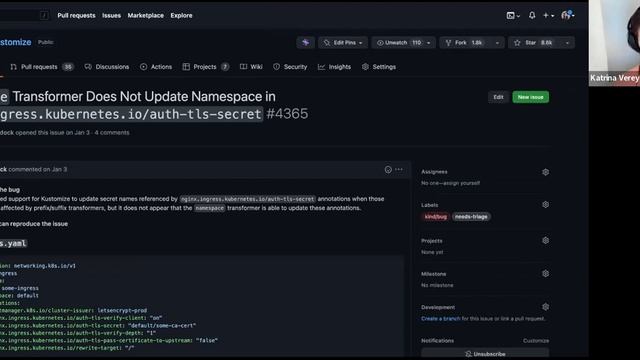Screen dimensions: 640x360
Task: Open Issues in top navigation
Action: [111, 16]
